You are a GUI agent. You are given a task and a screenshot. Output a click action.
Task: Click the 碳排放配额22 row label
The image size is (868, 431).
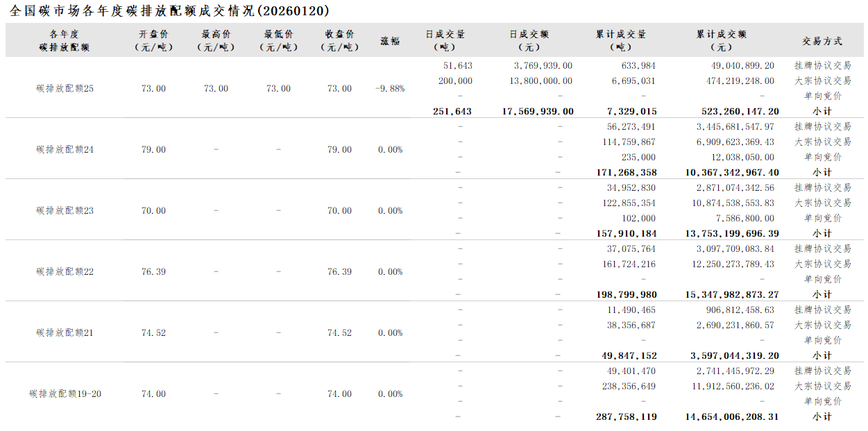tap(65, 272)
